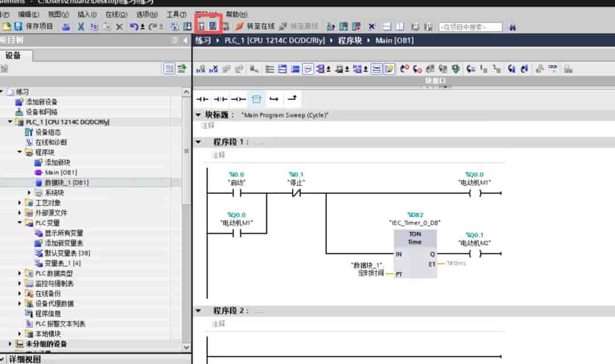Open 设备和网络 in project tree
Screen dimensions: 615x364
point(42,112)
